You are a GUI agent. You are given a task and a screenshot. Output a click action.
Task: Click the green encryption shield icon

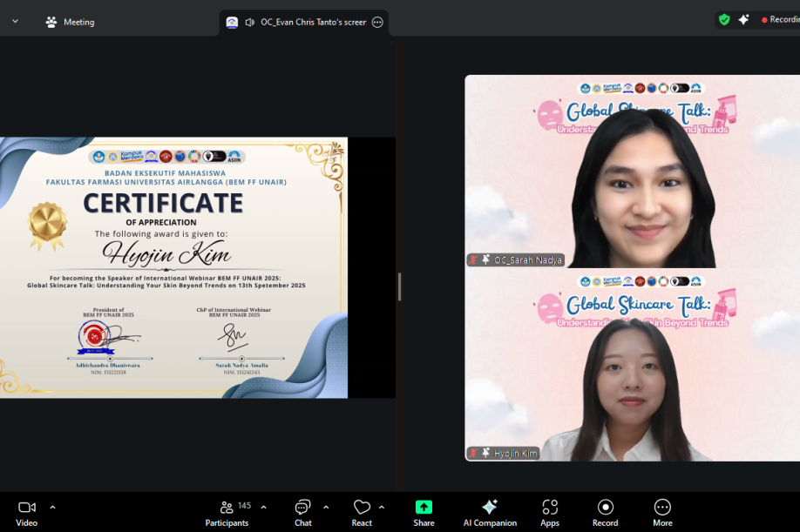pos(724,20)
